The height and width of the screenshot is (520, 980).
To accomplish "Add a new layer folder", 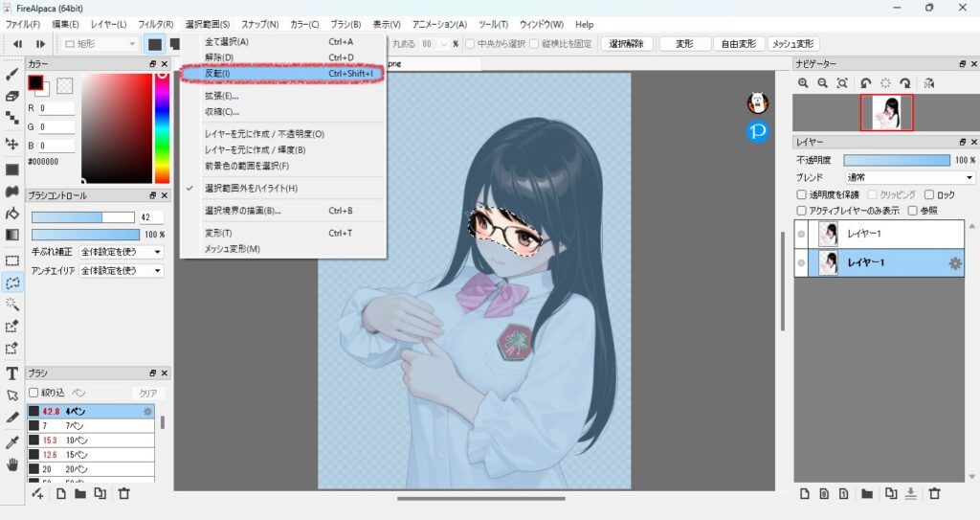I will point(866,494).
